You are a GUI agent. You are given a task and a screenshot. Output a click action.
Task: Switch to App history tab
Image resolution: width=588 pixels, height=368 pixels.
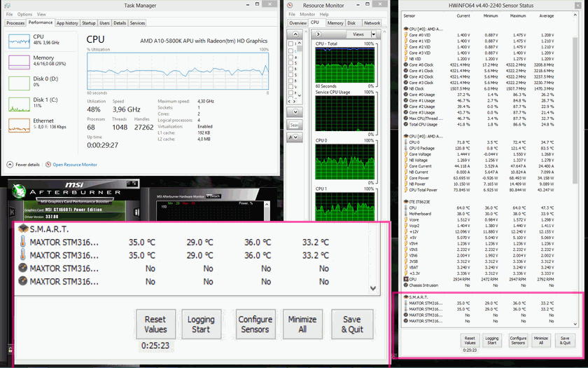[x=67, y=23]
